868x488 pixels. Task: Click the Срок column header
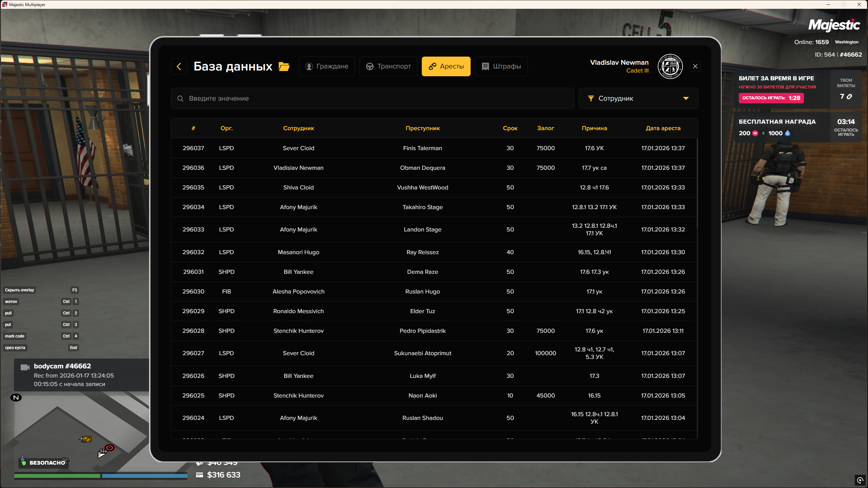click(510, 128)
